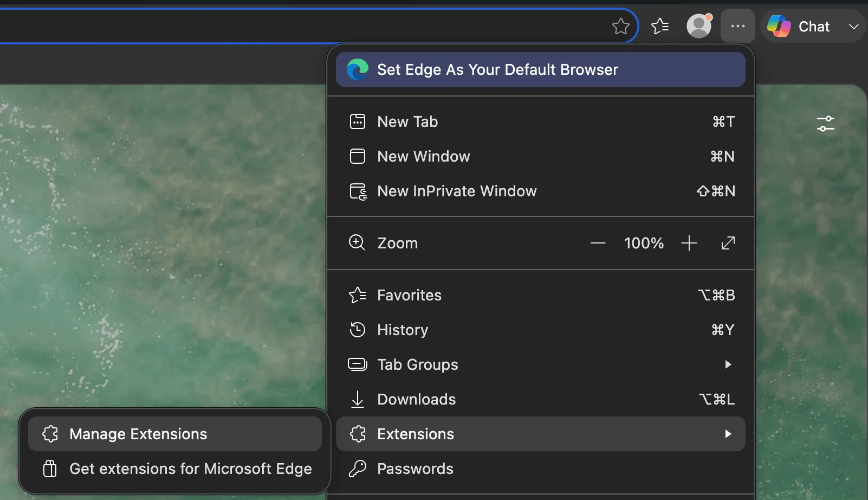
Task: Expand the Chat dropdown chevron
Action: pos(853,26)
